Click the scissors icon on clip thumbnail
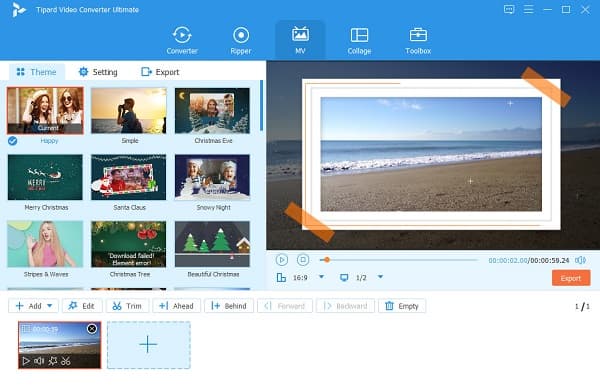This screenshot has height=387, width=600. pyautogui.click(x=66, y=361)
